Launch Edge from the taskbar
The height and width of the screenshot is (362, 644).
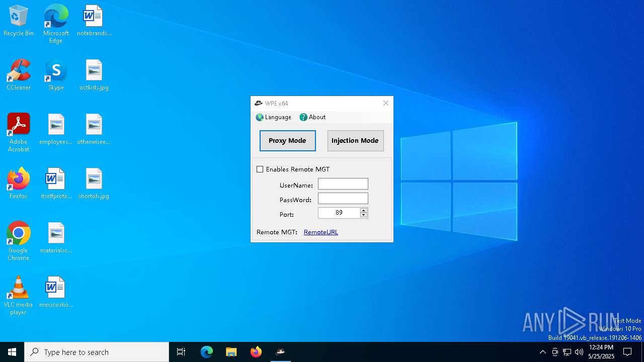tap(207, 352)
